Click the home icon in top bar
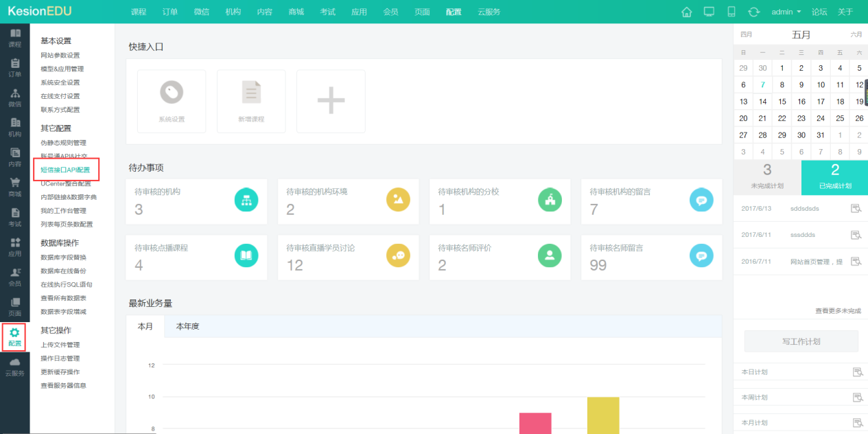Viewport: 868px width, 434px height. point(686,12)
